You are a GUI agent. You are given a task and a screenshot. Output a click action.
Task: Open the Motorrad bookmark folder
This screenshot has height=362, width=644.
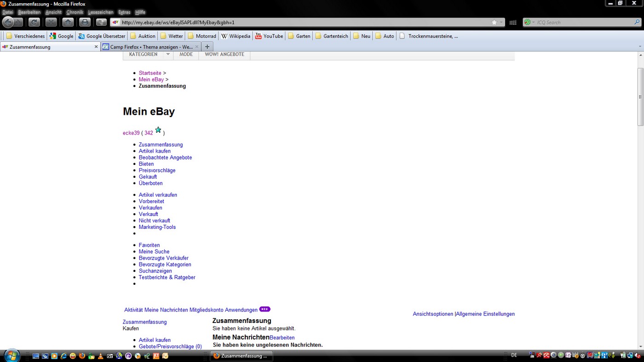[202, 36]
